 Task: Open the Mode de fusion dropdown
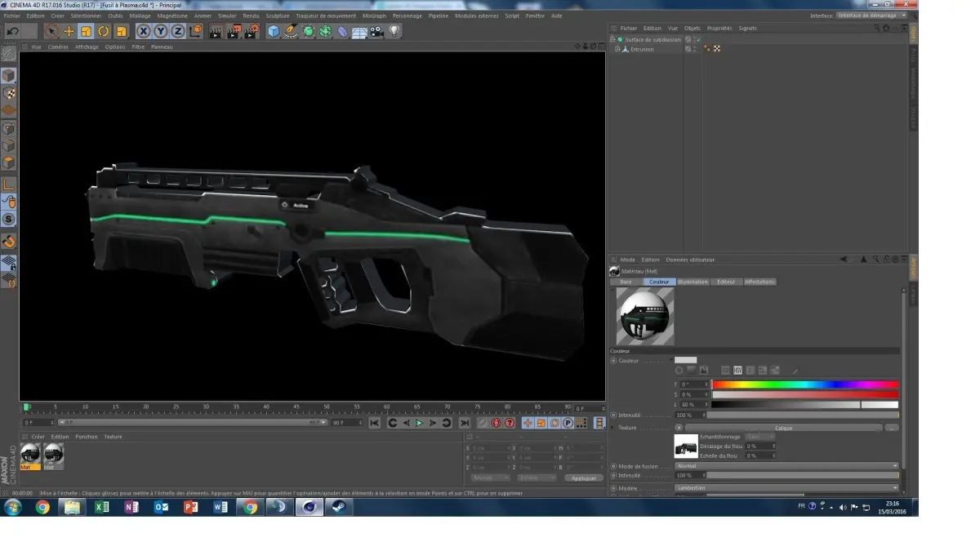point(786,466)
